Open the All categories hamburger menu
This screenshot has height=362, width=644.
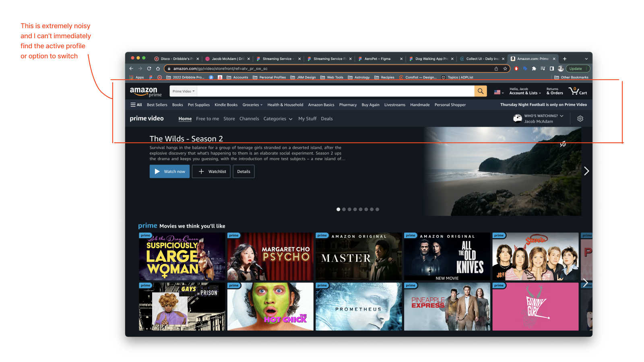[x=136, y=105]
